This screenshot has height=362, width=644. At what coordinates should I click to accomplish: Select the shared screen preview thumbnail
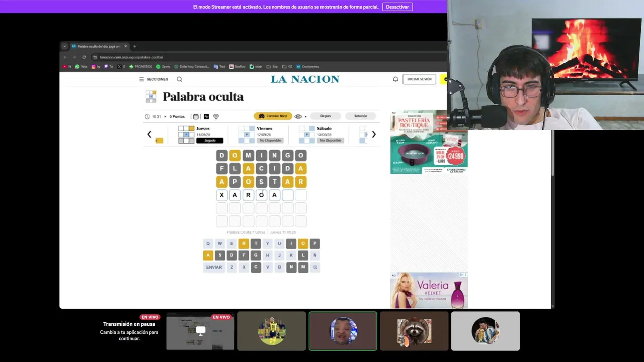(x=200, y=331)
